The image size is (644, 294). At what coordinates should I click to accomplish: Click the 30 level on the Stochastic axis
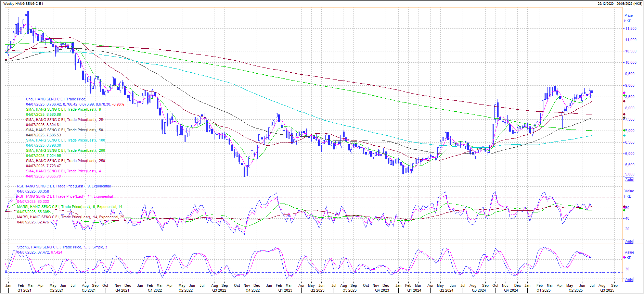click(x=627, y=269)
